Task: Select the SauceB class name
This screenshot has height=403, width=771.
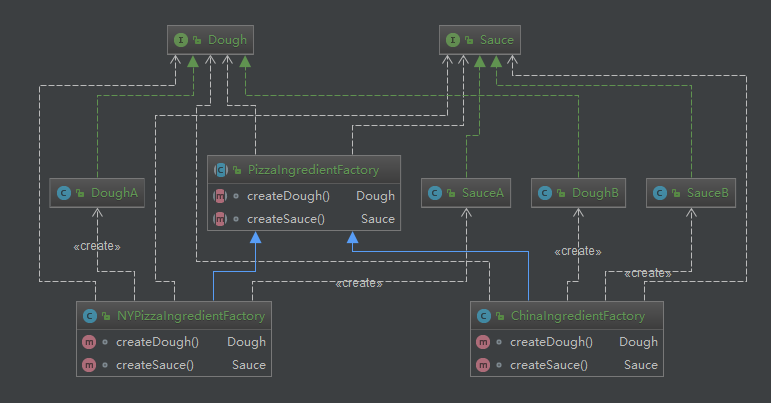Action: point(708,193)
